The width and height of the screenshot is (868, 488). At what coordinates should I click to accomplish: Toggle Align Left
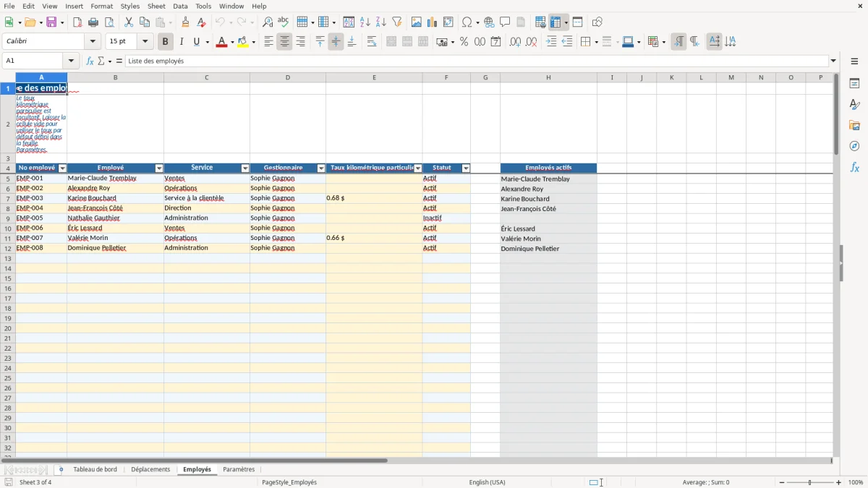[269, 42]
